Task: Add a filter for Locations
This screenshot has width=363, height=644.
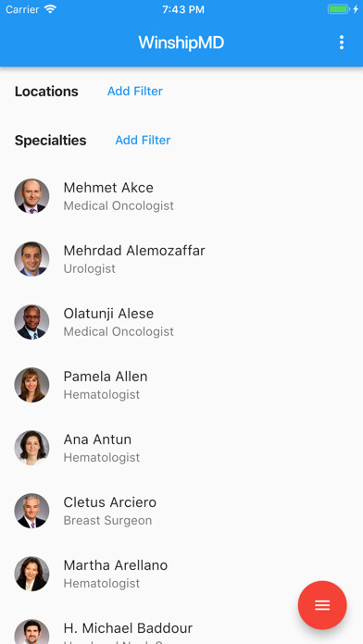Action: 135,92
